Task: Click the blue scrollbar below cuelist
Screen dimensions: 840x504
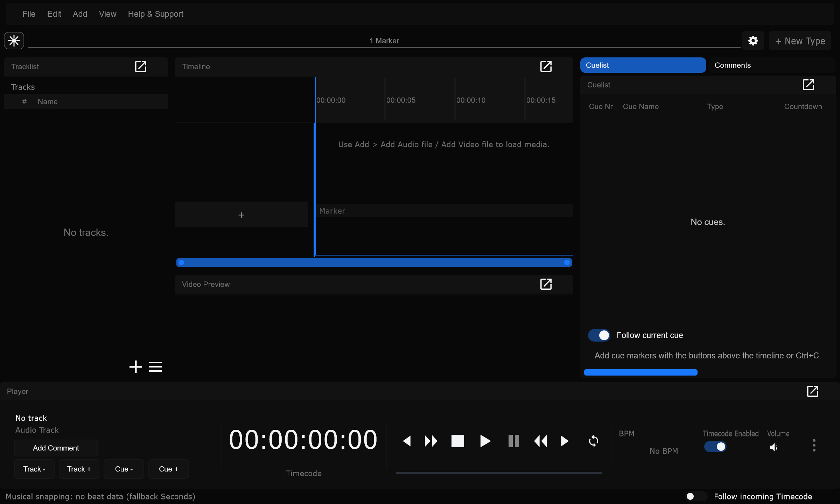Action: 641,372
